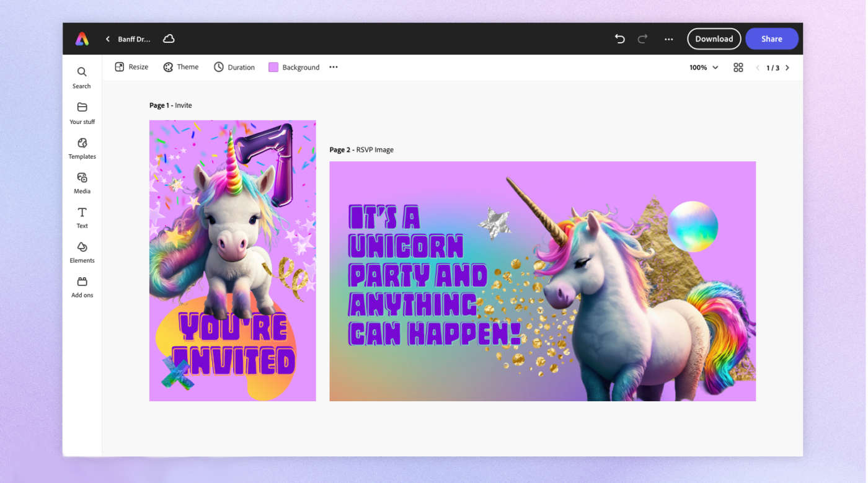
Task: Select the Page 1 Invite thumbnail
Action: [x=232, y=260]
